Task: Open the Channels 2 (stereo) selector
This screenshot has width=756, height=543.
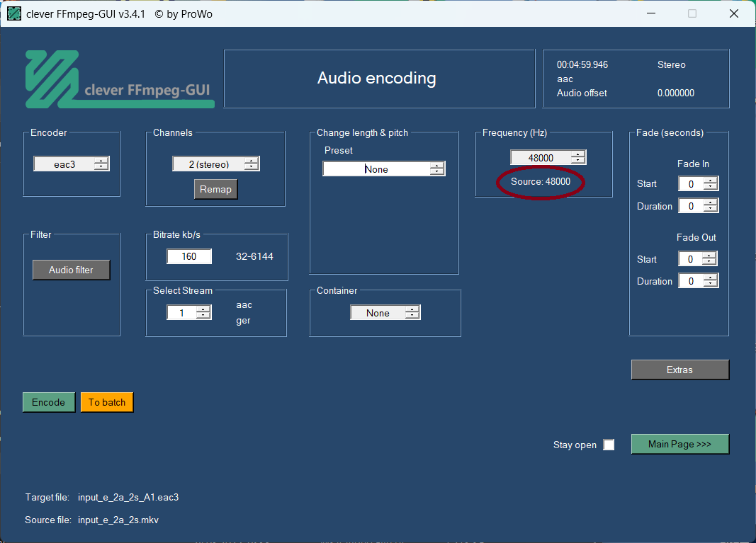Action: (x=216, y=164)
